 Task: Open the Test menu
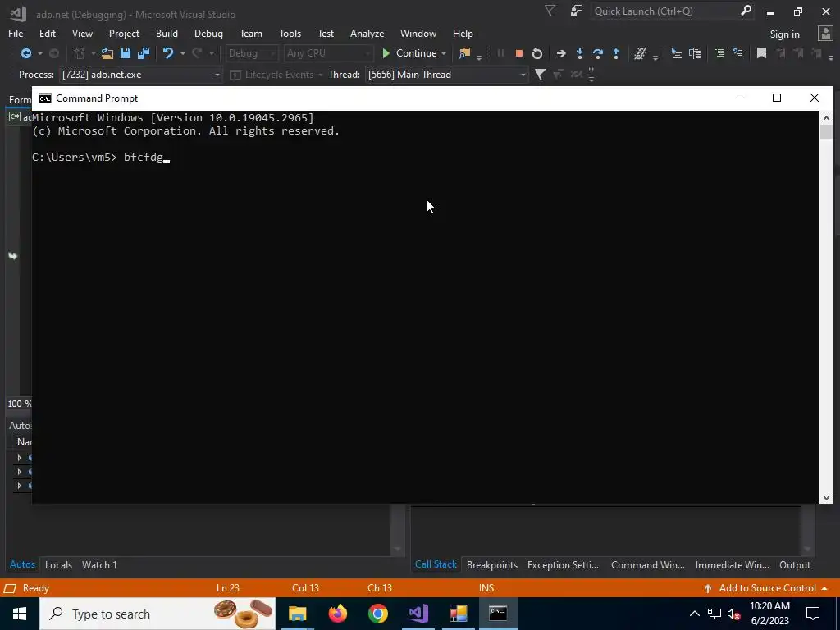coord(325,33)
